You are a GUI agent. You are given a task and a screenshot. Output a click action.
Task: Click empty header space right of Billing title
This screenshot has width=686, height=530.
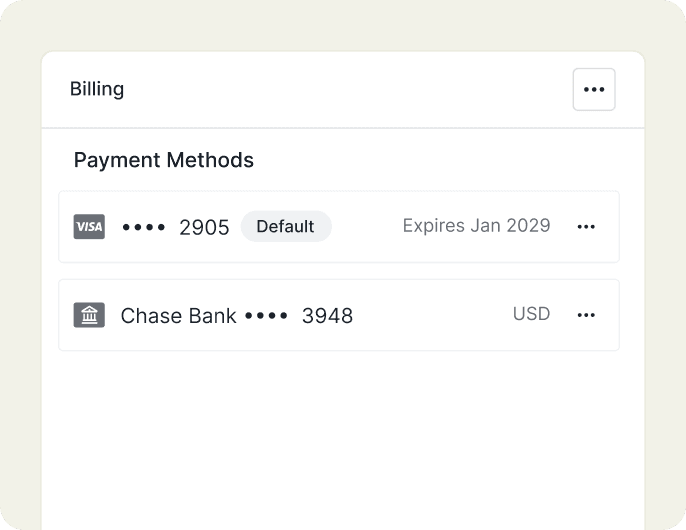pyautogui.click(x=340, y=90)
